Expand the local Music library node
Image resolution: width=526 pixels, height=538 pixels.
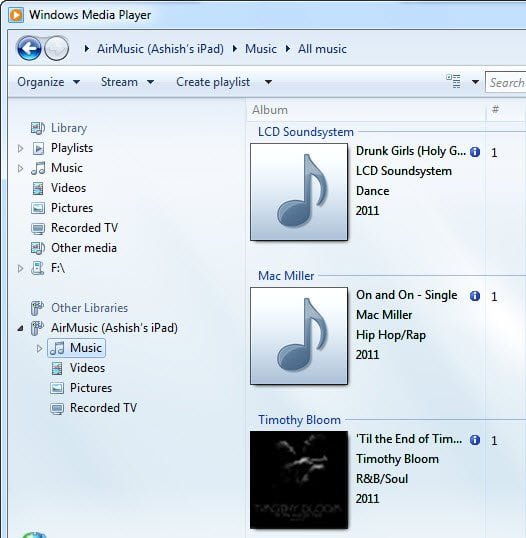pos(20,168)
